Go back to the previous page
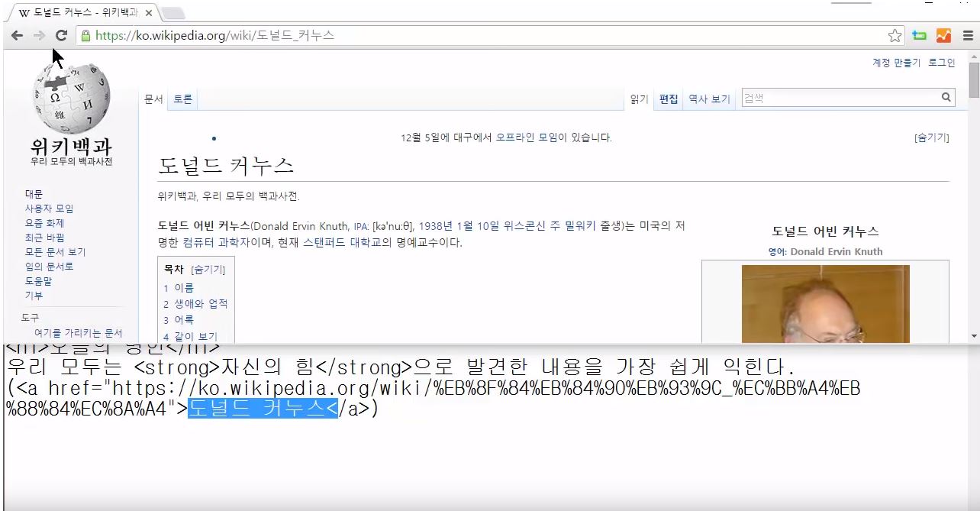Viewport: 980px width, 511px height. (x=17, y=35)
